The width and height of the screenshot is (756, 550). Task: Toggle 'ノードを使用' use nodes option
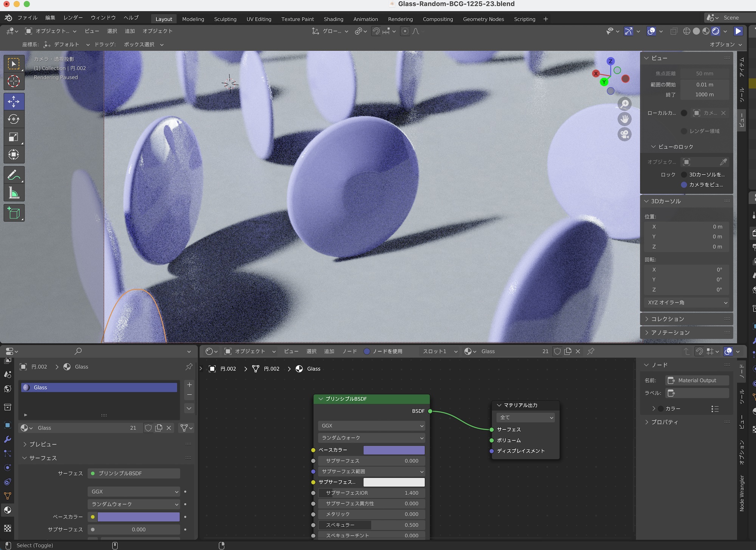click(x=367, y=351)
